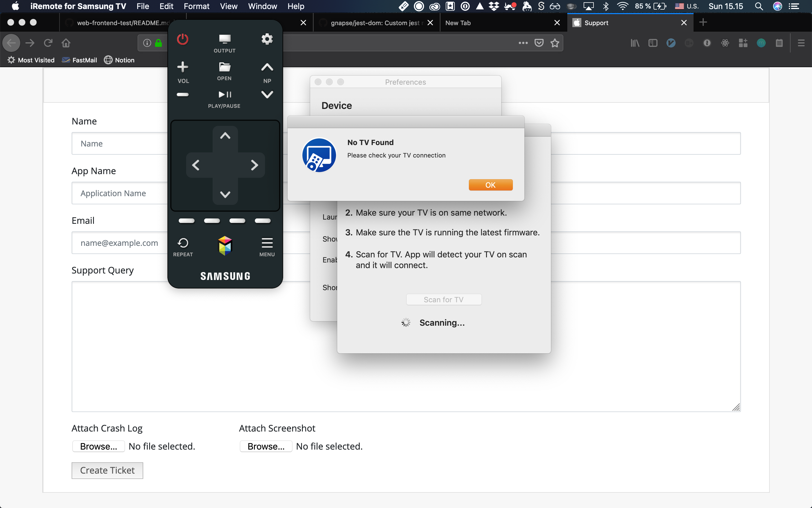Click the D-pad up arrow
The height and width of the screenshot is (508, 812).
pos(225,136)
